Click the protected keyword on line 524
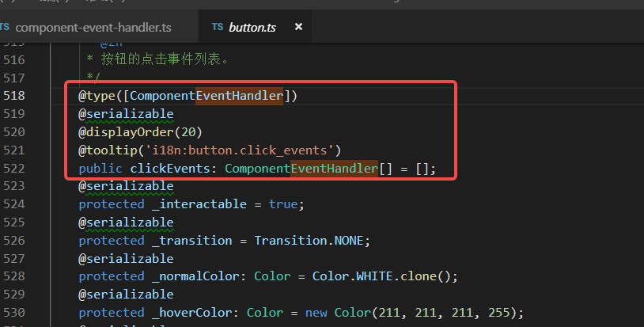The height and width of the screenshot is (327, 644). [112, 204]
